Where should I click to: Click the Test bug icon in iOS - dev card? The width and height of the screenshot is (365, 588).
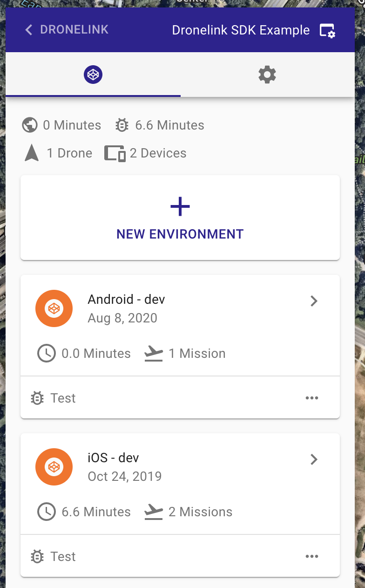click(x=37, y=556)
